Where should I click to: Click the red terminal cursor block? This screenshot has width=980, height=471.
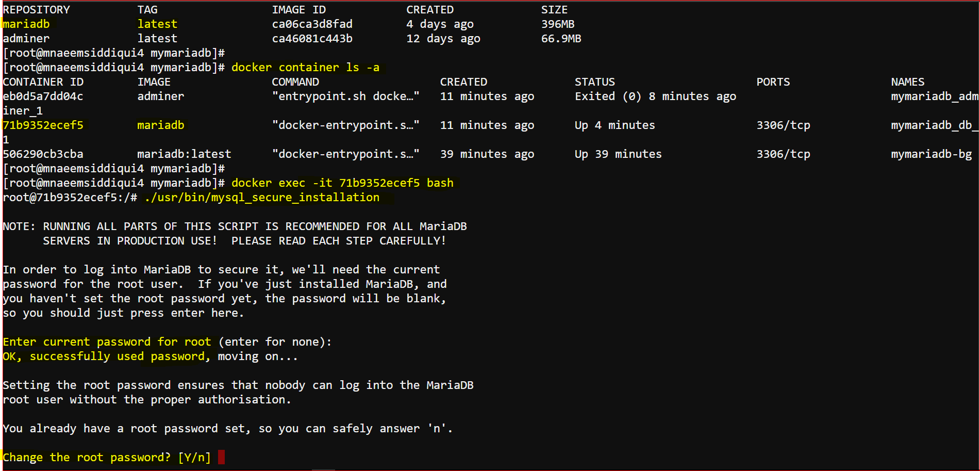[221, 457]
